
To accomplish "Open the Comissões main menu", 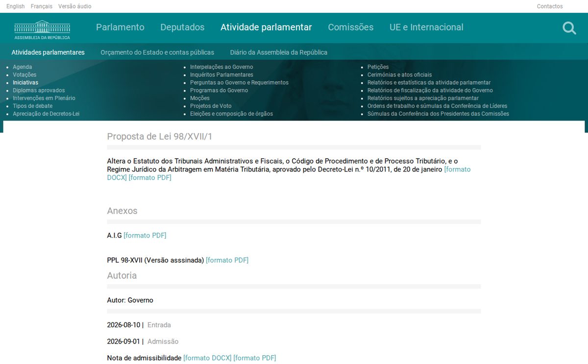I will pyautogui.click(x=350, y=27).
